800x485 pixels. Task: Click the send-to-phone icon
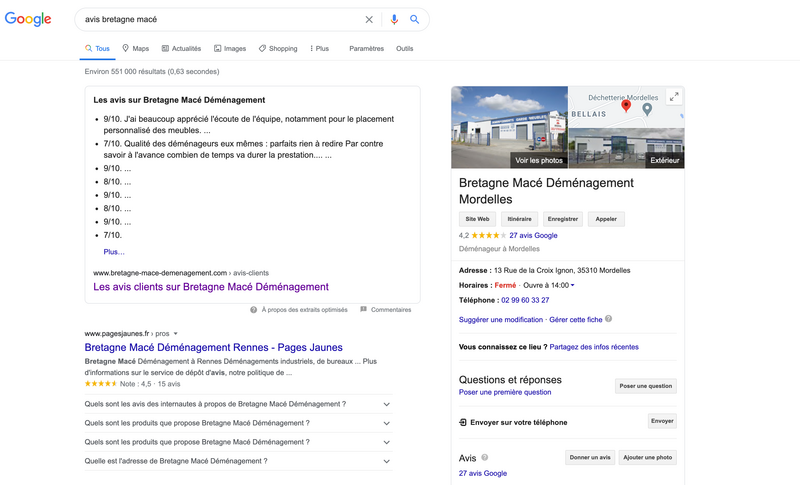click(463, 422)
